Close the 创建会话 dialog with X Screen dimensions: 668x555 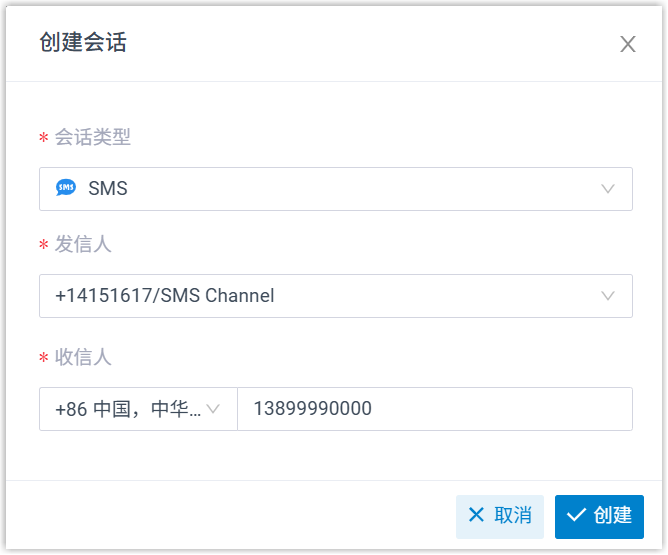tap(628, 44)
